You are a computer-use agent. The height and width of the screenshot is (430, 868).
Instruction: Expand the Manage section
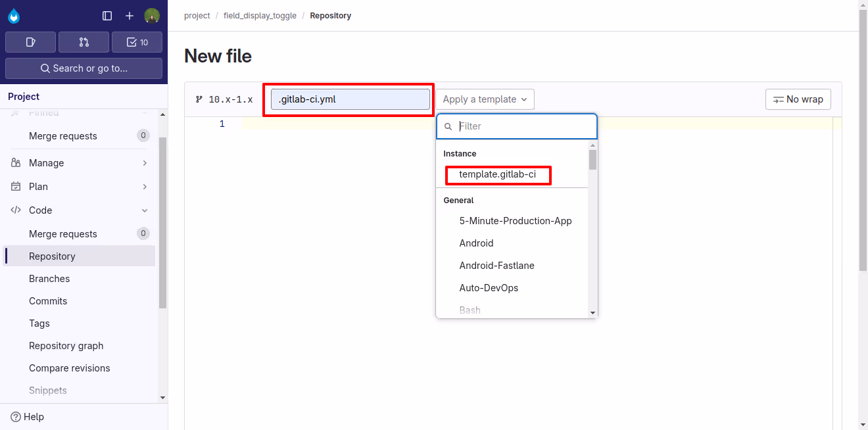79,163
